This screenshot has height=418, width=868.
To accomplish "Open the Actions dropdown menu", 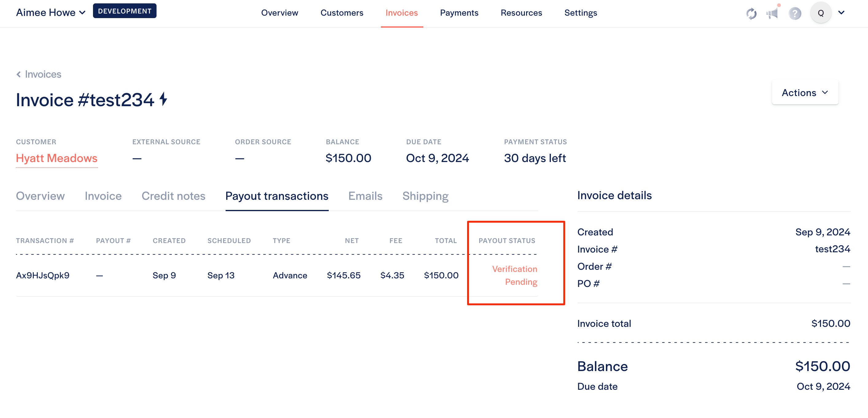I will click(x=805, y=92).
